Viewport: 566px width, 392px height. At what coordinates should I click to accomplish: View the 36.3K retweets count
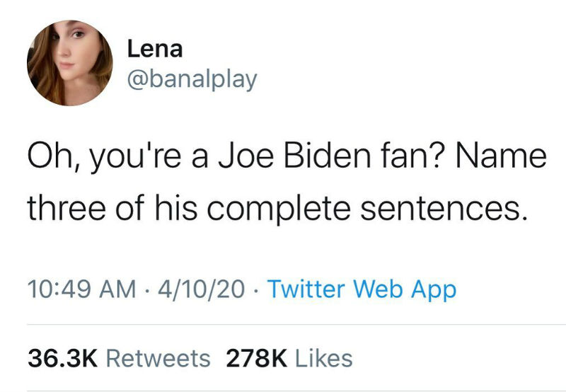[62, 358]
